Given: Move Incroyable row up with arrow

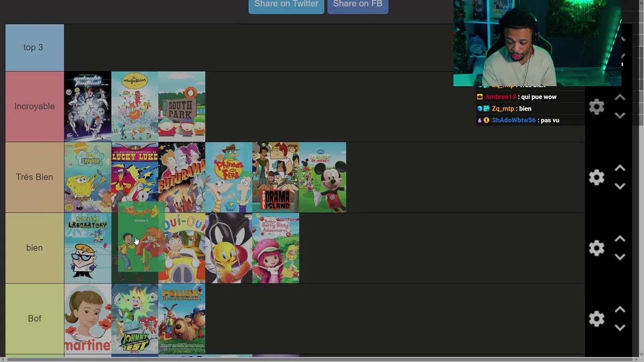Looking at the screenshot, I should (x=620, y=98).
